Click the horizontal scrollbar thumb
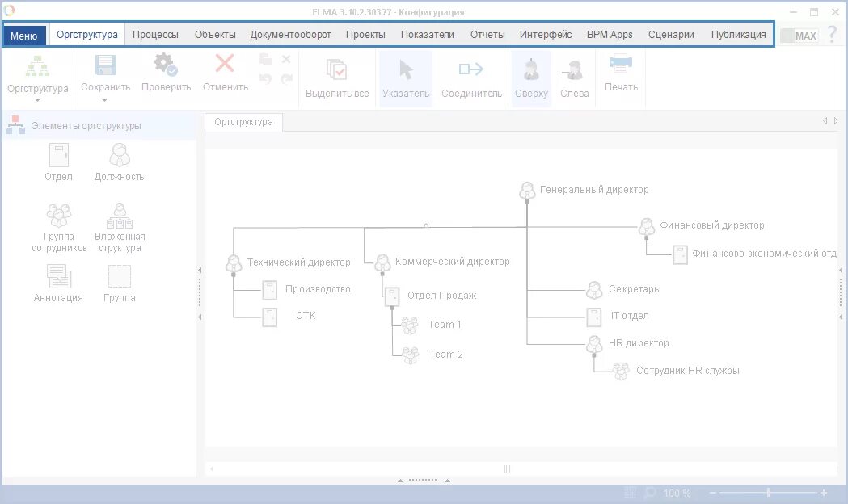848x504 pixels. [x=508, y=469]
